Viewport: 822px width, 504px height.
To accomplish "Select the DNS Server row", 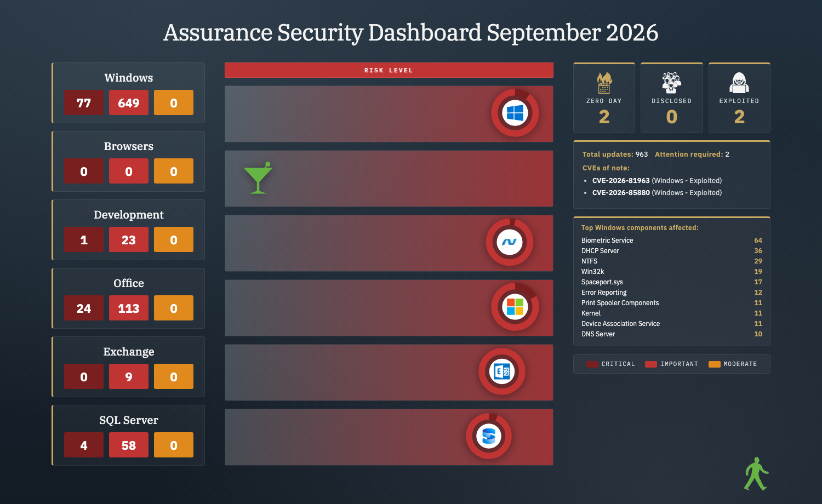I will (x=672, y=334).
